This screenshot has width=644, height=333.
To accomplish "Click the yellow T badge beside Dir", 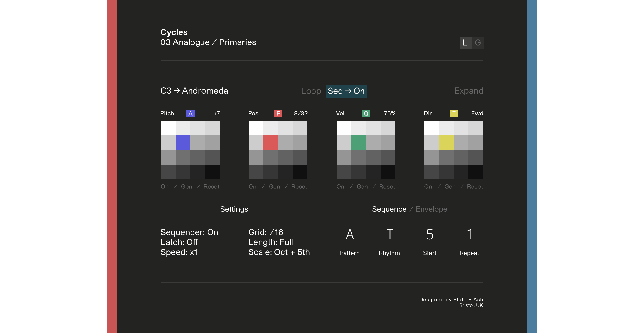I will click(453, 114).
